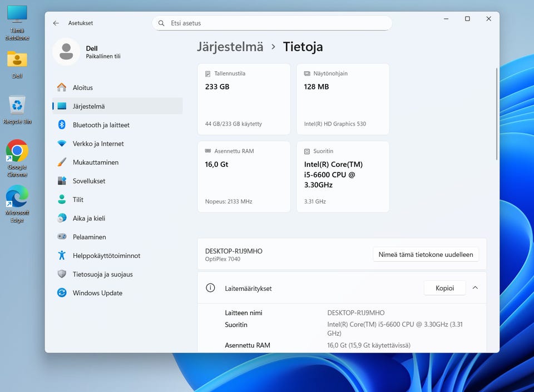534x392 pixels.
Task: Open Bluetooth ja laitteet settings
Action: [x=101, y=125]
